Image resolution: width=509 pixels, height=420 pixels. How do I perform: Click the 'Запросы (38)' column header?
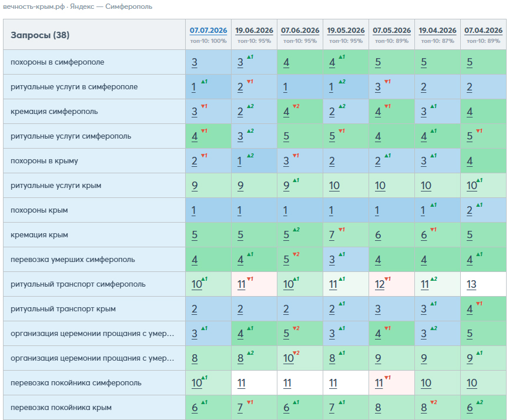tap(40, 35)
